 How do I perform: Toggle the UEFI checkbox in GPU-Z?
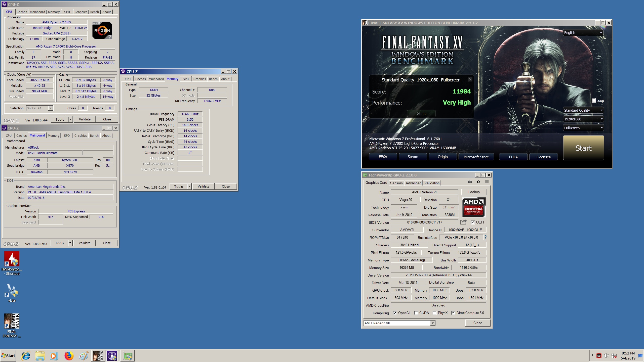coord(473,222)
